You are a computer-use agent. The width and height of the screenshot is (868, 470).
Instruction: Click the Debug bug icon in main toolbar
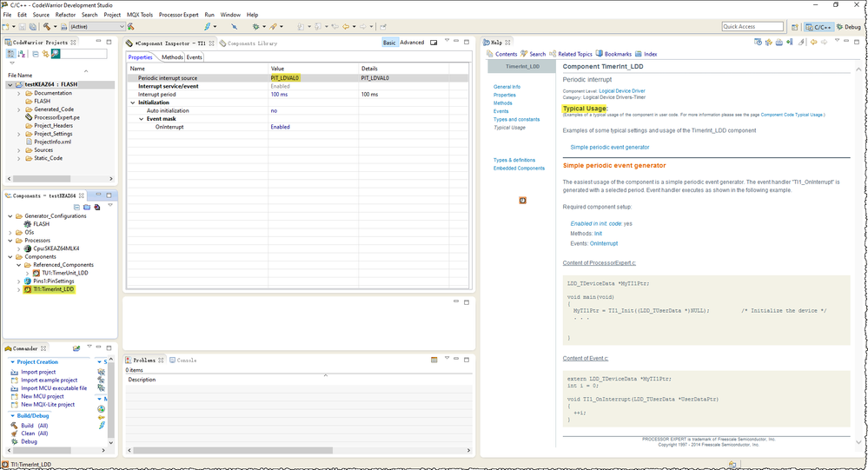pos(255,27)
